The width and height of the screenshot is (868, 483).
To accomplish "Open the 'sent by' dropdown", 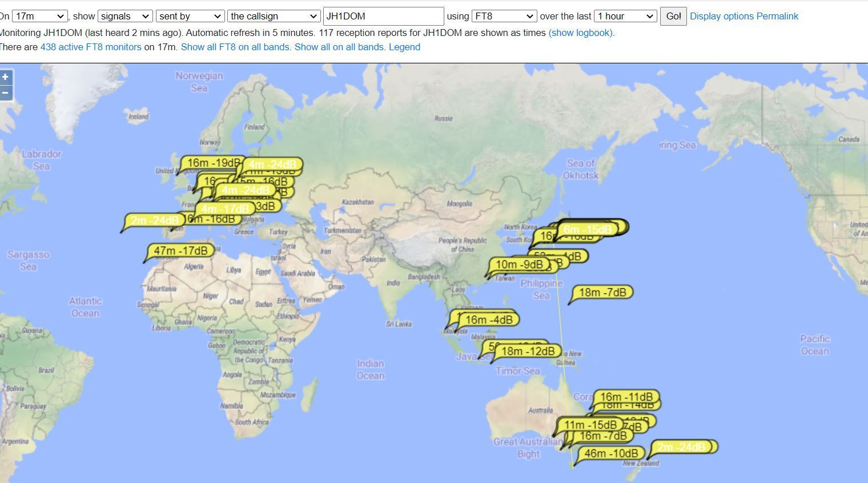I will tap(190, 16).
